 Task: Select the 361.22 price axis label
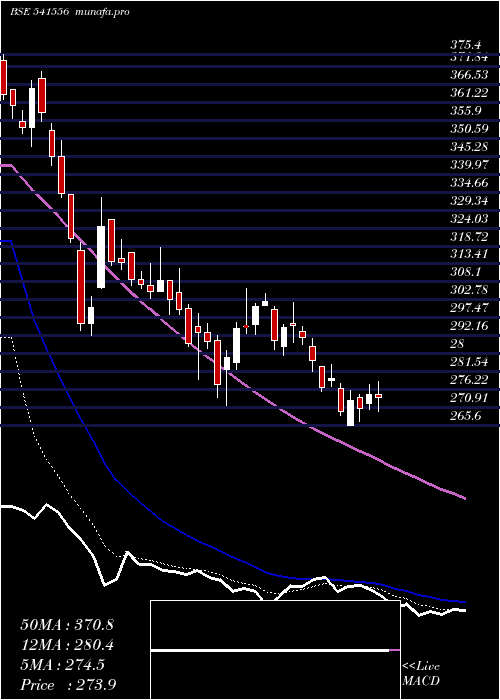pos(469,93)
